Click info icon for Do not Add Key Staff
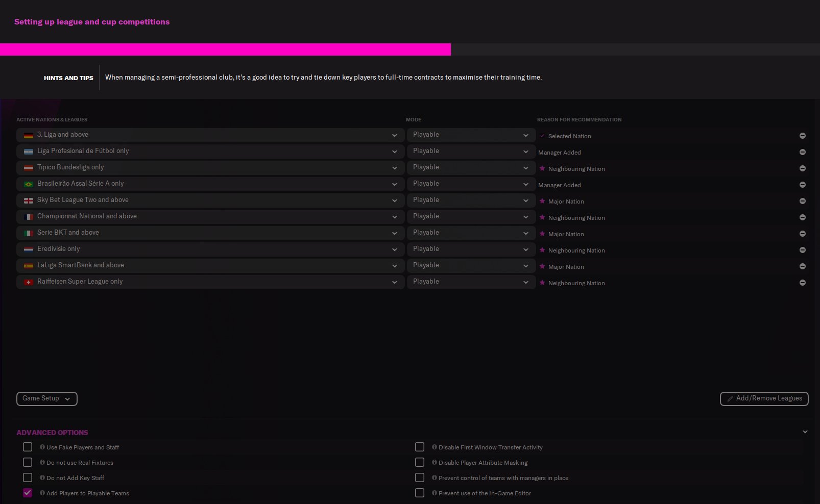Image resolution: width=820 pixels, height=504 pixels. [42, 477]
